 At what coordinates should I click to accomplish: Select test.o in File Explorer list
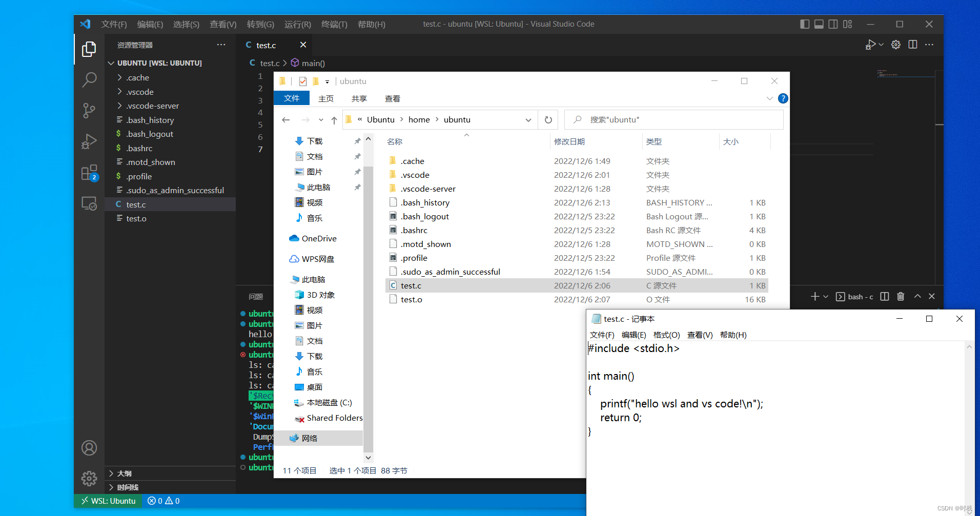point(576,299)
